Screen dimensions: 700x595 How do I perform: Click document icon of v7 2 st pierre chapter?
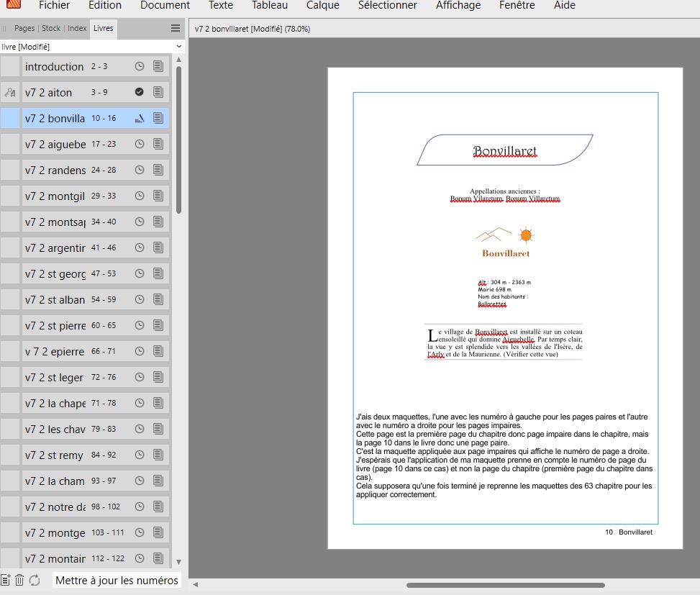point(158,325)
